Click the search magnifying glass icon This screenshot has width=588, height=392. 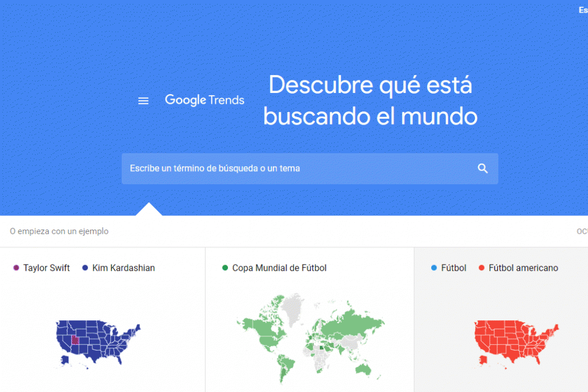click(482, 168)
